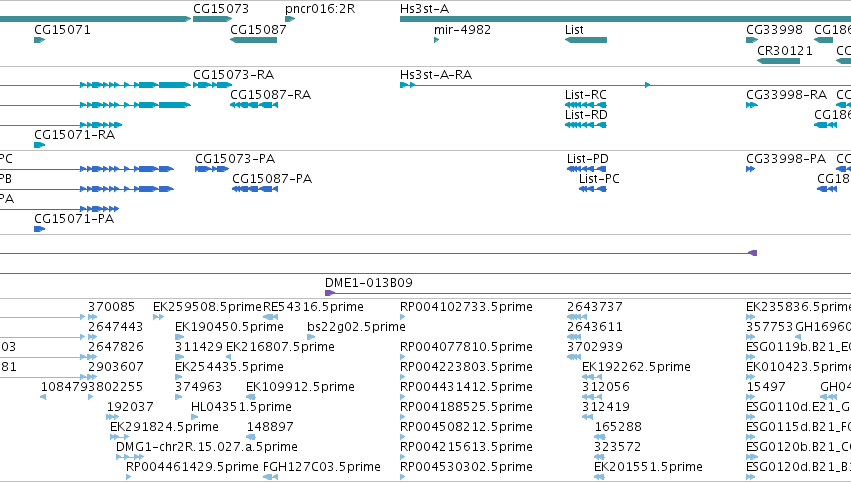
Task: Select EST bs22g02.5prime
Action: pyautogui.click(x=356, y=327)
